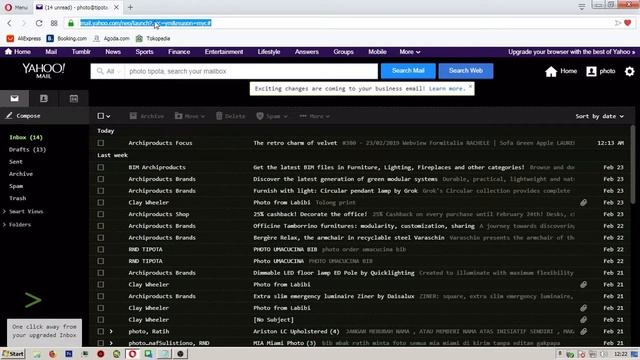This screenshot has height=360, width=640.
Task: Open Tumblr in Yahoo navigation bar
Action: coord(81,52)
